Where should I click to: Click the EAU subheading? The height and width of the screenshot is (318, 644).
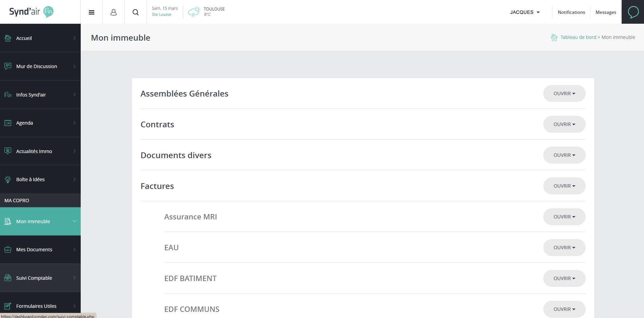pos(172,248)
